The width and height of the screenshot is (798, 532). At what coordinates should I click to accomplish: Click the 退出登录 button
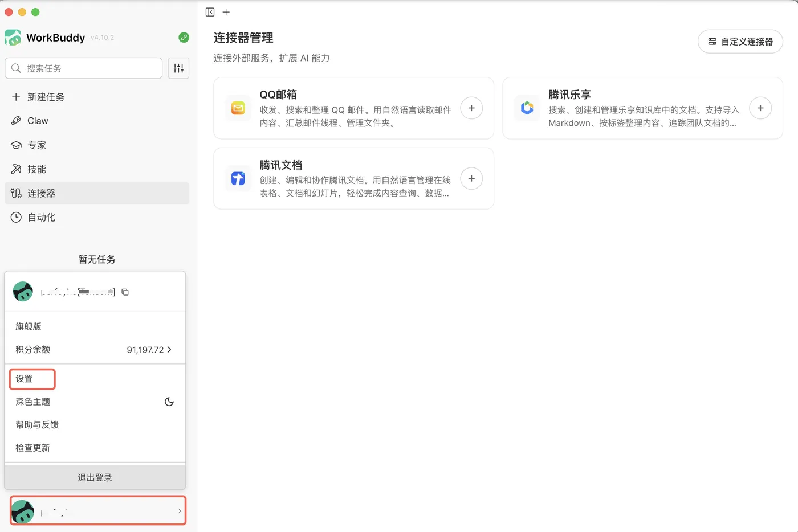tap(95, 477)
